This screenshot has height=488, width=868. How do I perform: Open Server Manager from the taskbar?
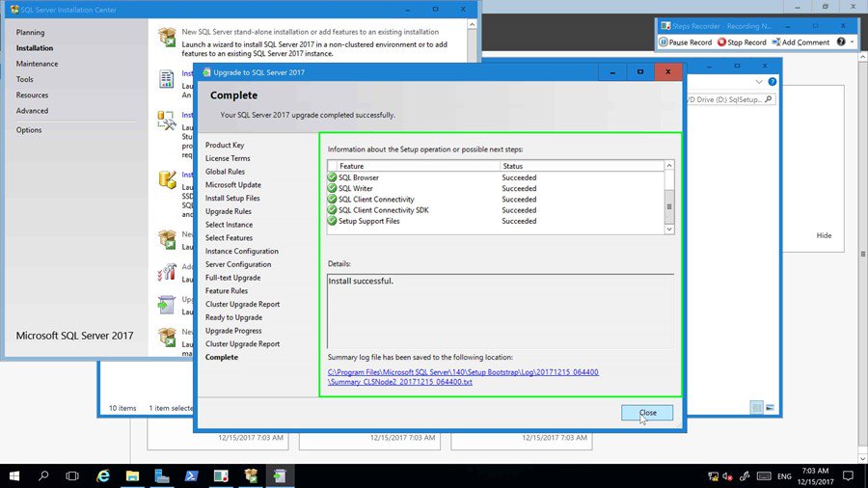(x=162, y=475)
